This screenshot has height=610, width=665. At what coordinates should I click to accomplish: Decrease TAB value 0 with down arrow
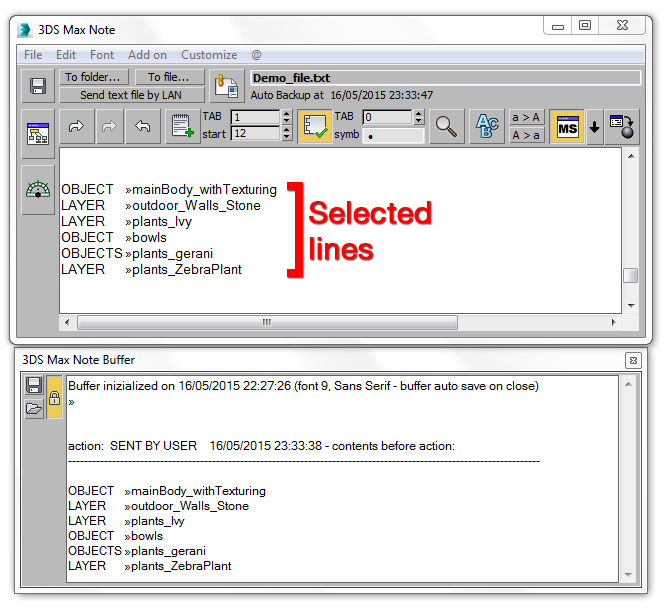coord(419,121)
